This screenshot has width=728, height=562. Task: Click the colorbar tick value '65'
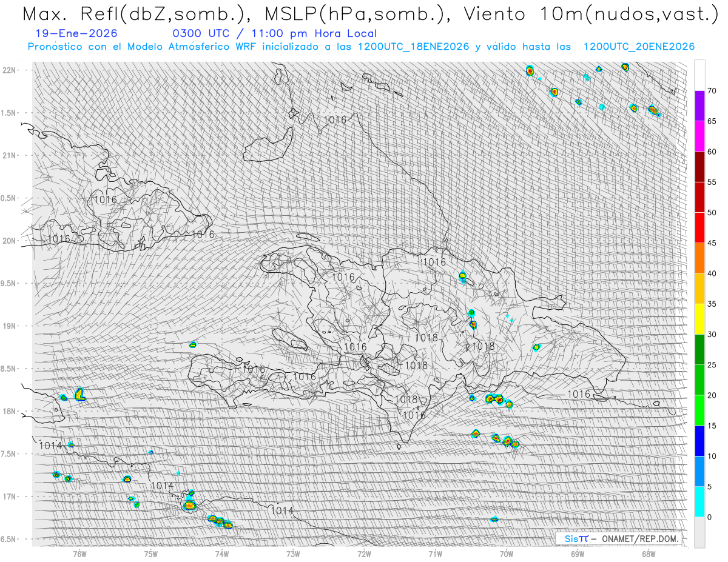pos(712,121)
